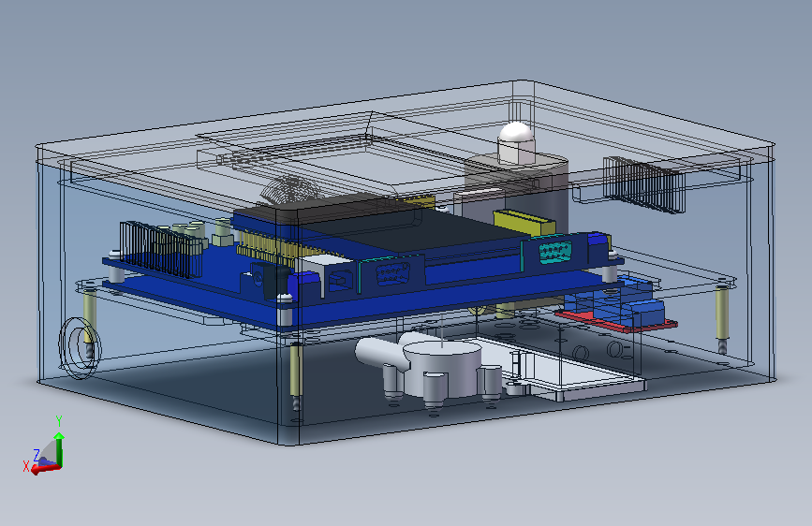The image size is (812, 526).
Task: Select the blue DB9 serial port at front
Action: 393,274
